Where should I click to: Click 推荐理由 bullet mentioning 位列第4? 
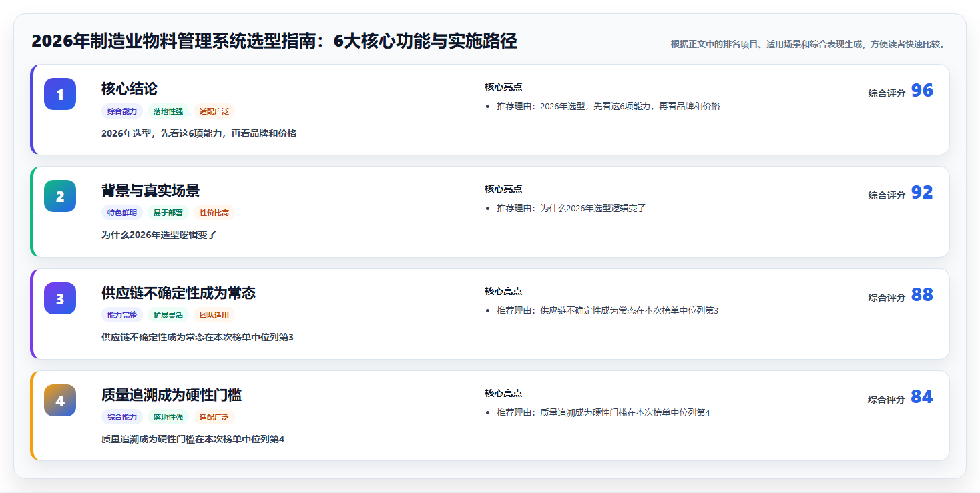tap(603, 412)
